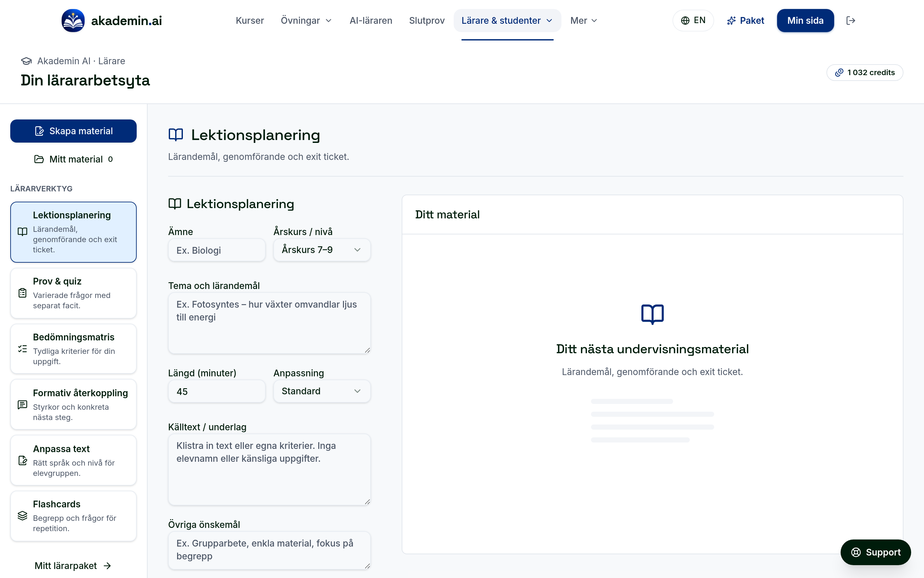This screenshot has width=924, height=578.
Task: Click the Källtext / underlag text area
Action: click(x=269, y=470)
